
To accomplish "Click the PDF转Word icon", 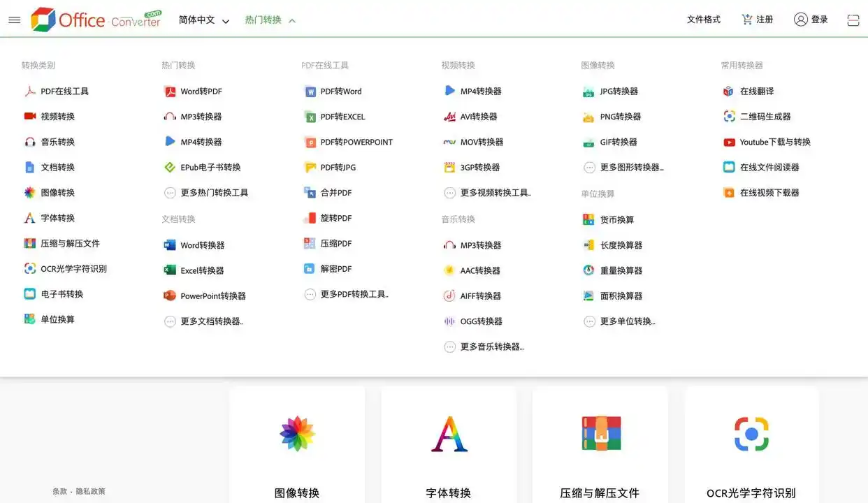I will (310, 91).
